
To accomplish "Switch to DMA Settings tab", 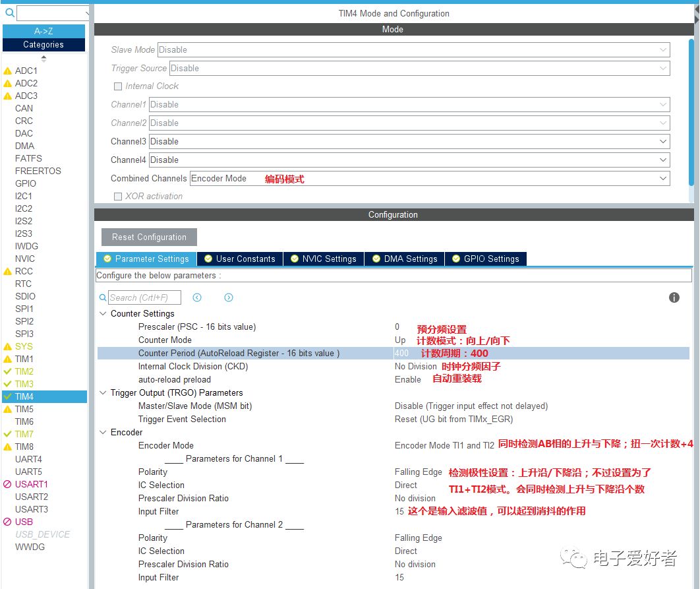I will point(405,259).
